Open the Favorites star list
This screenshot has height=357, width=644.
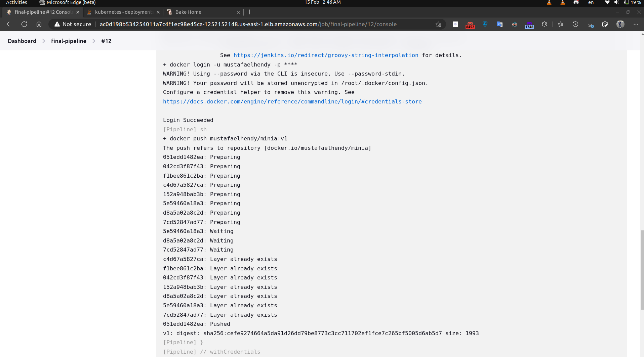(560, 24)
